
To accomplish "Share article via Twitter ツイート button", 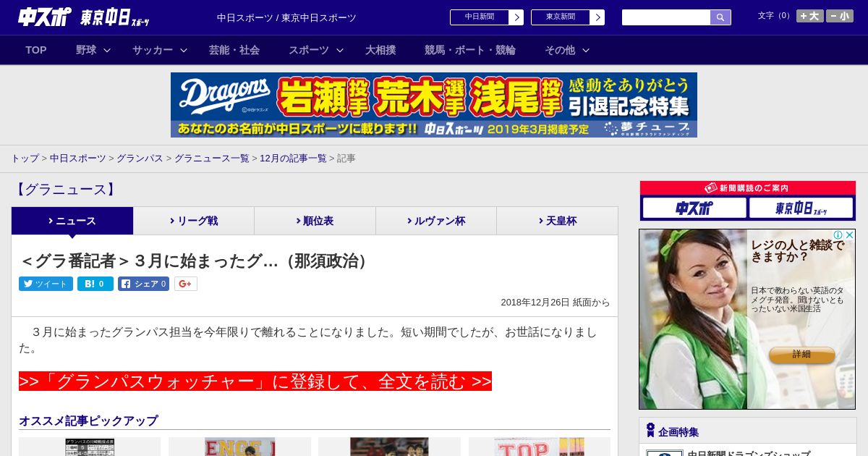I will point(46,284).
